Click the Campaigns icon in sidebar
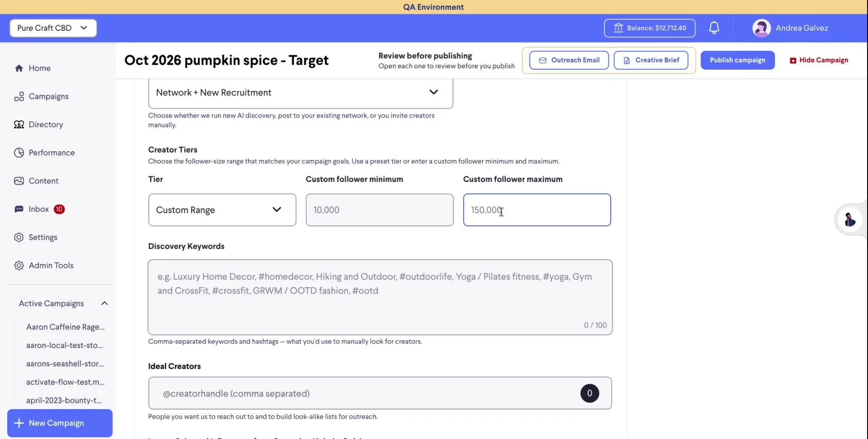This screenshot has height=439, width=868. pos(19,96)
